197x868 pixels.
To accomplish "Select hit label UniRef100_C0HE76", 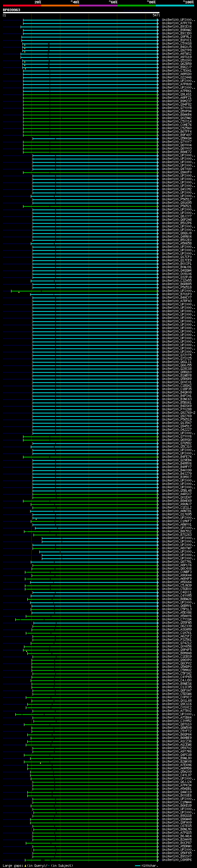I will [x=177, y=125].
